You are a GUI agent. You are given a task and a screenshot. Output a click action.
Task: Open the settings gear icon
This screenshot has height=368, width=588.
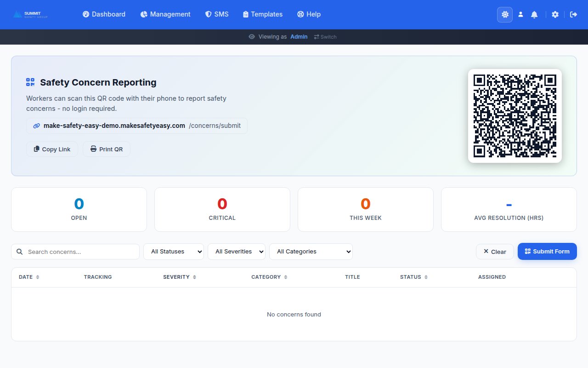tap(555, 15)
